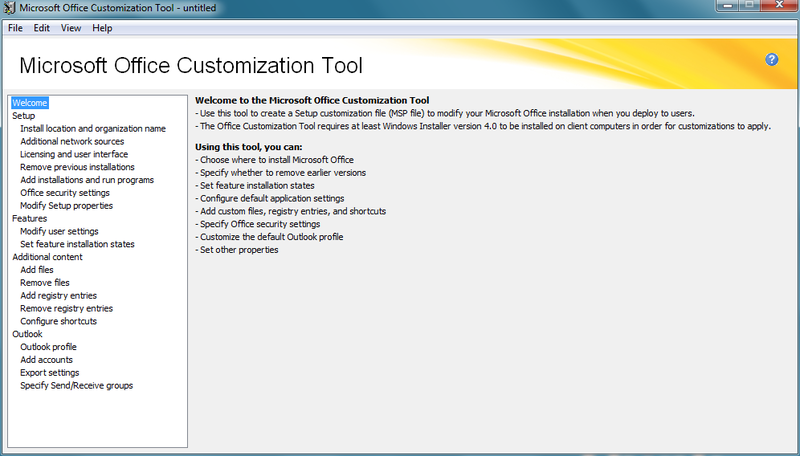Maximize the Office Customization Tool window
The height and width of the screenshot is (456, 800).
pyautogui.click(x=749, y=5)
